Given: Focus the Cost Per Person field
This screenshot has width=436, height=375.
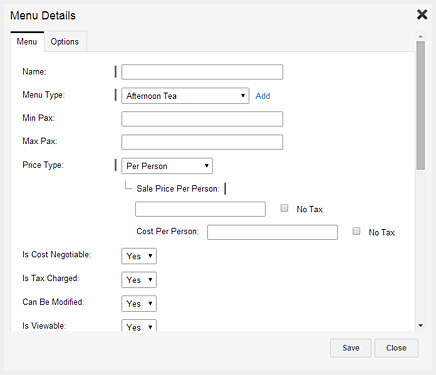Looking at the screenshot, I should [272, 232].
